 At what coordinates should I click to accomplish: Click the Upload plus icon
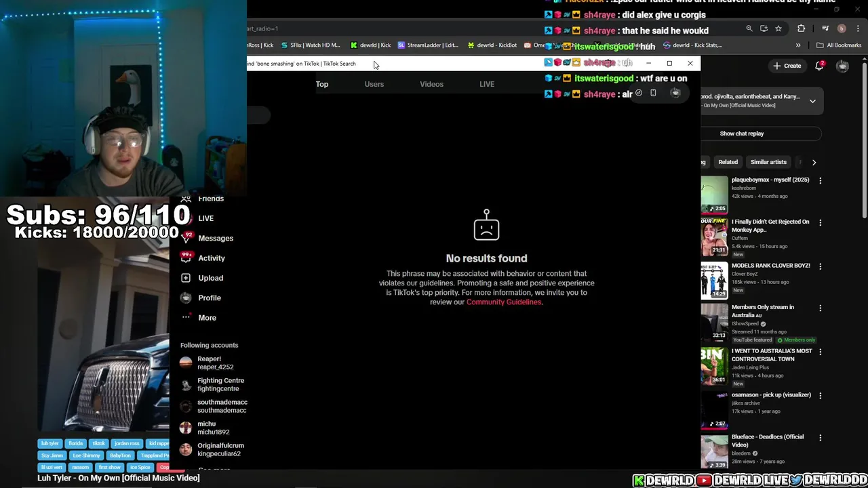(186, 278)
